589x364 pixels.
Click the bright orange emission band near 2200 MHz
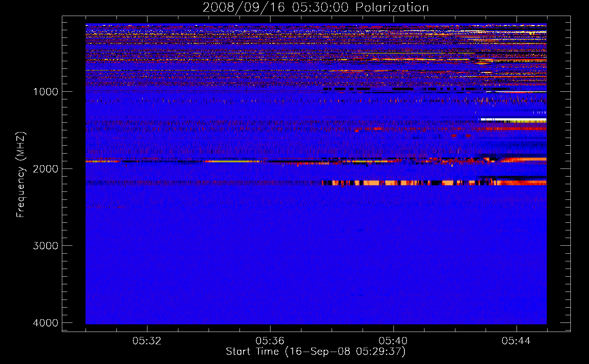coord(434,183)
